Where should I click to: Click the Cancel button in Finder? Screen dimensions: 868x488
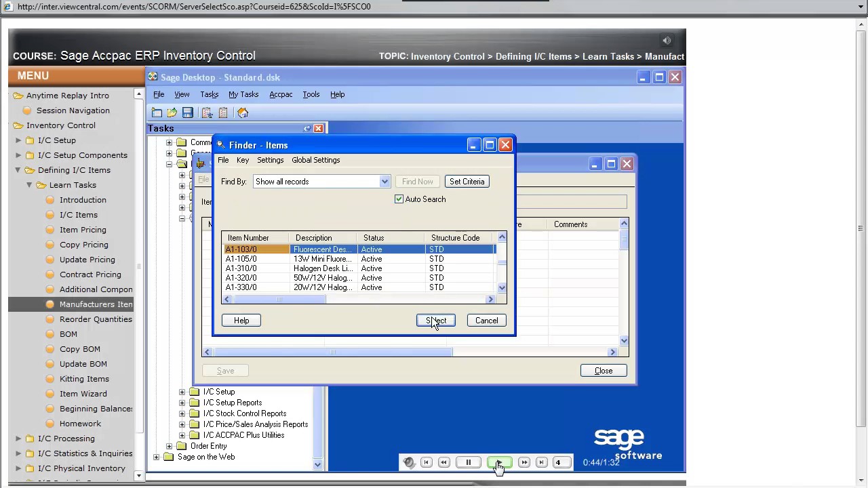[486, 321]
